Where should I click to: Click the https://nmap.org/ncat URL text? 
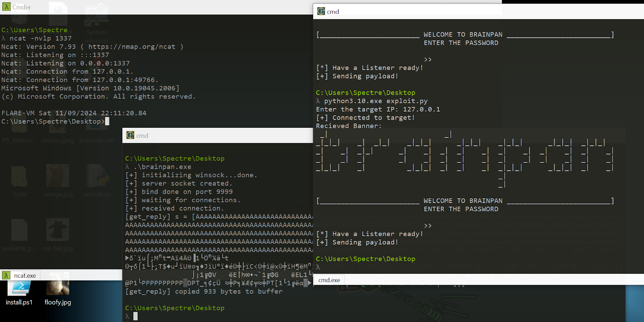click(x=132, y=47)
